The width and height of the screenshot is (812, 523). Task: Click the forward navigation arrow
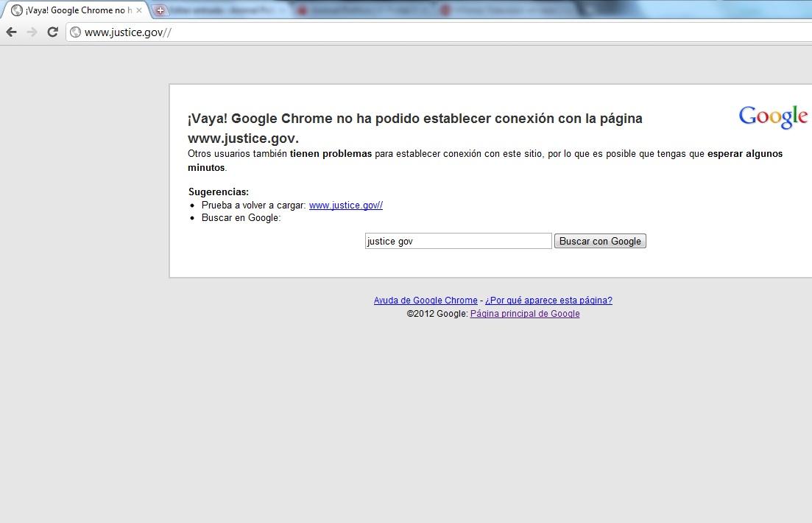32,32
